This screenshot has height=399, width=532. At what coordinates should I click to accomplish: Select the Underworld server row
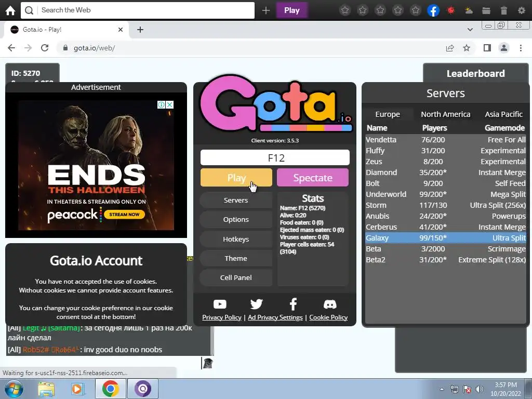point(445,194)
